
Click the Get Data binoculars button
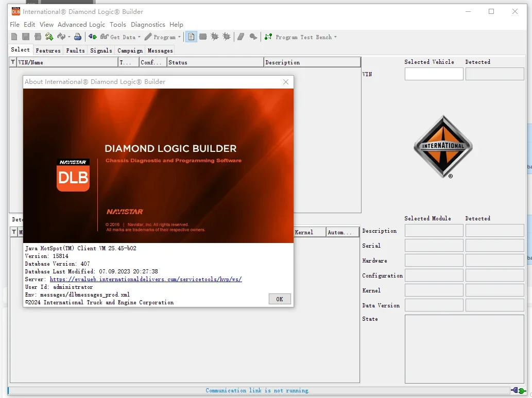coord(117,37)
